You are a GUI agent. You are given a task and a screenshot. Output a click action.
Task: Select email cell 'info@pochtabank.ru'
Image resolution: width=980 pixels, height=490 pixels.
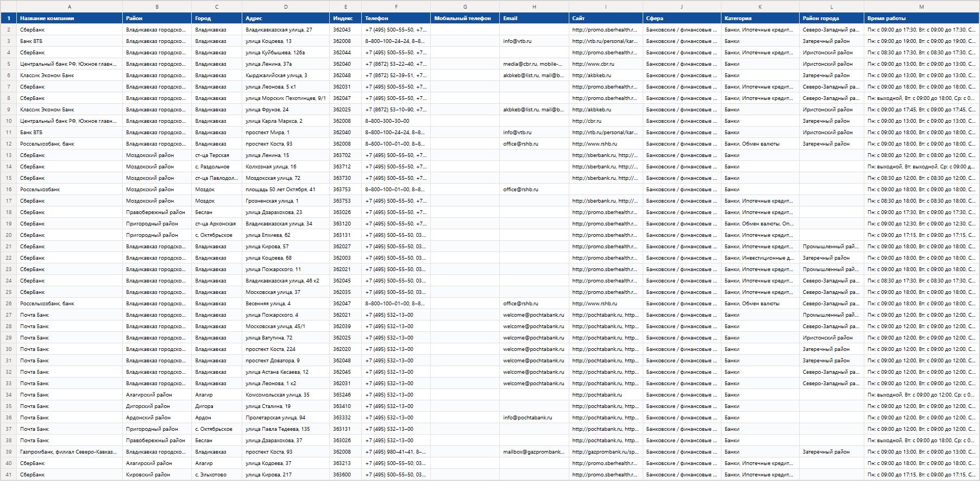[534, 418]
